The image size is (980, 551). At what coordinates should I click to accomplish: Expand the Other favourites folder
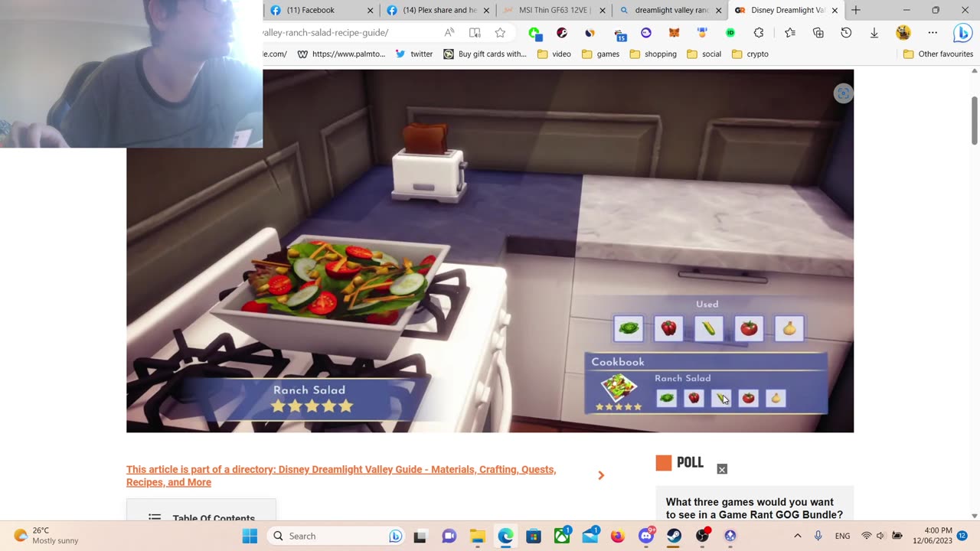coord(938,54)
